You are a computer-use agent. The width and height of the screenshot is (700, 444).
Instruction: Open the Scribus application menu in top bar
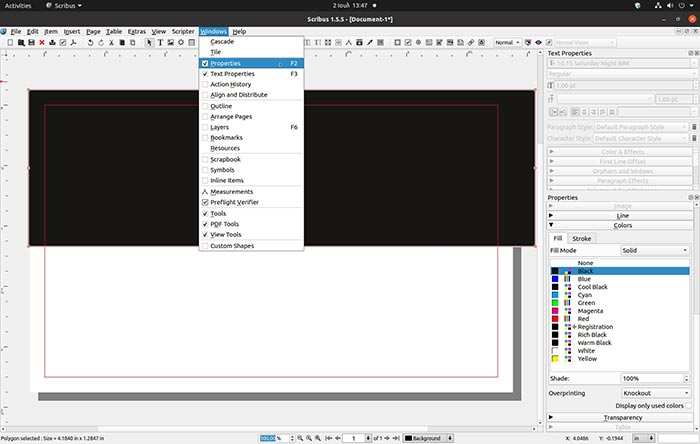(64, 6)
